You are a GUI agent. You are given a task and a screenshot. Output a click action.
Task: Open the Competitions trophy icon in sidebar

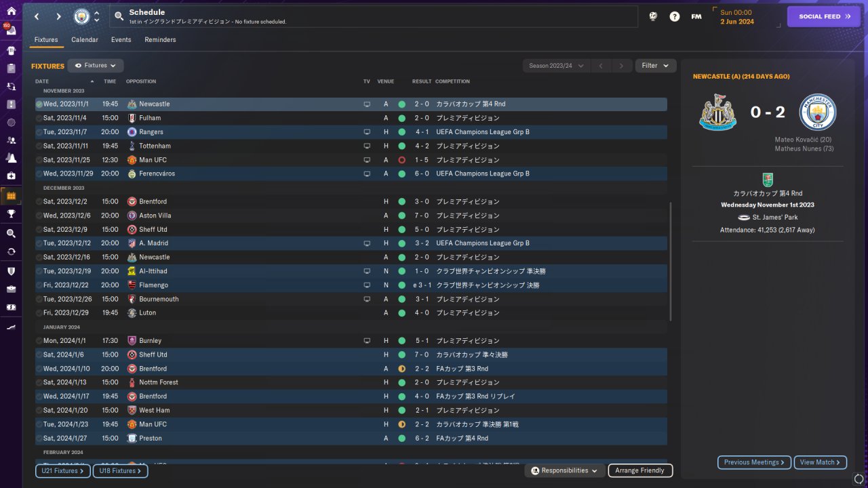click(11, 213)
